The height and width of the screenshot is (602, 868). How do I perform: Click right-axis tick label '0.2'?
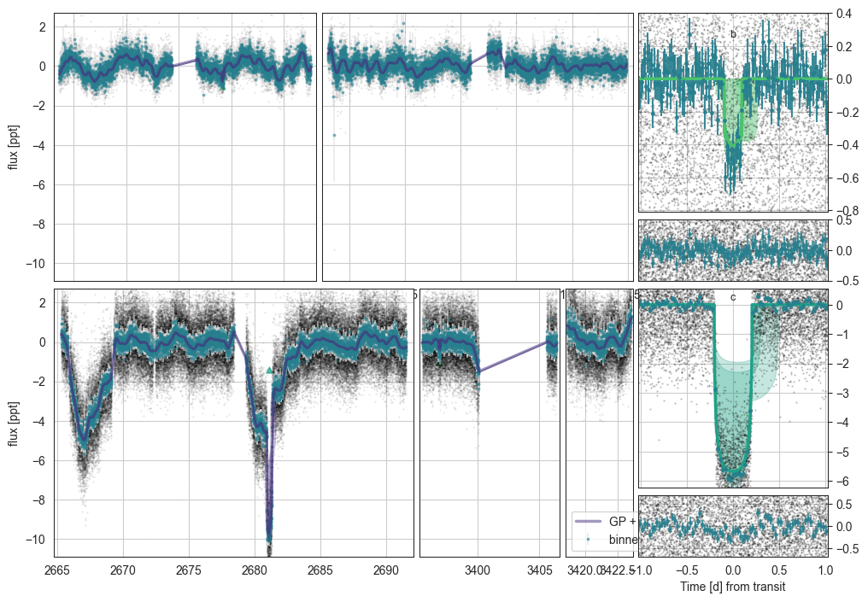pos(843,46)
